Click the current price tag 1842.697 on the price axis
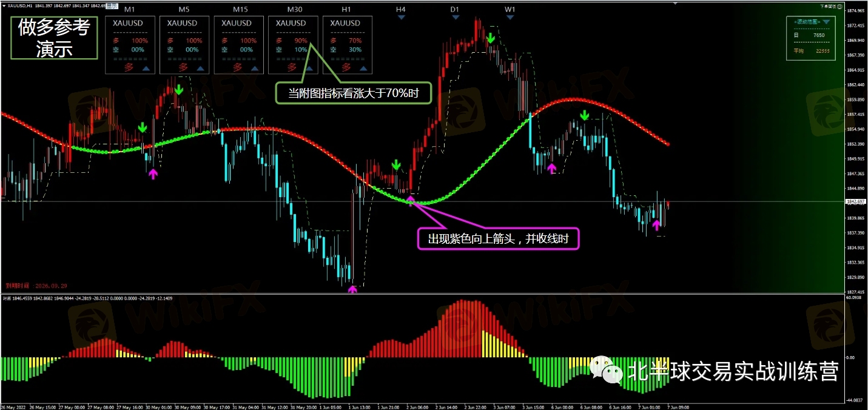868x410 pixels. coord(856,201)
